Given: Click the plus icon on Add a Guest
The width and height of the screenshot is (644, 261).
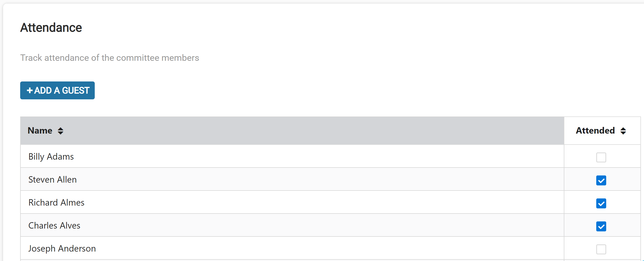Looking at the screenshot, I should (x=30, y=90).
